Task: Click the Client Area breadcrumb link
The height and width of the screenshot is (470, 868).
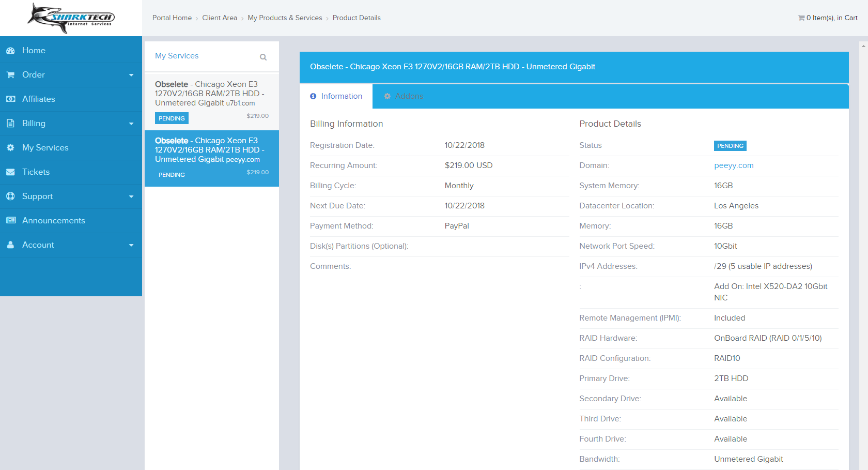Action: pyautogui.click(x=220, y=18)
